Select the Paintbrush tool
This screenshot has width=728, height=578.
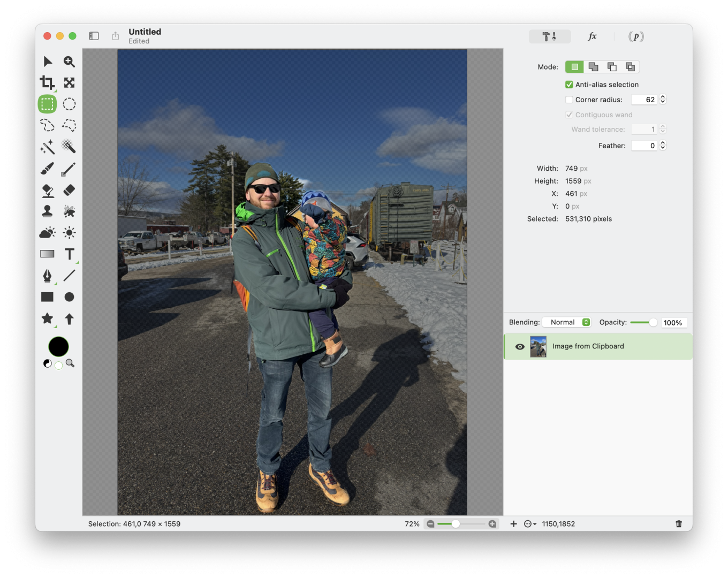point(48,169)
